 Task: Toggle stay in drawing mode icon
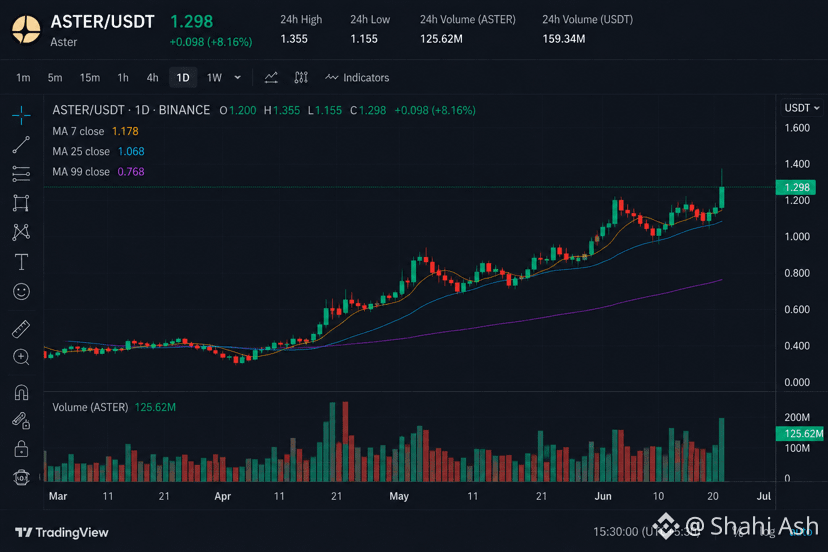coord(21,421)
